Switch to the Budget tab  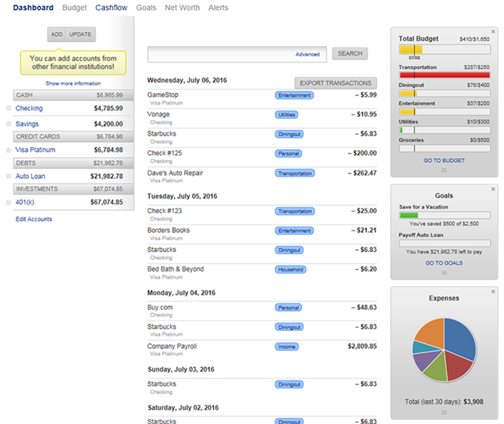[74, 8]
